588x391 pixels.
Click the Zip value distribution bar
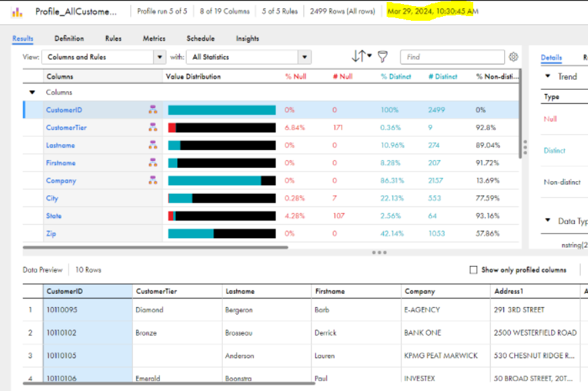click(222, 233)
